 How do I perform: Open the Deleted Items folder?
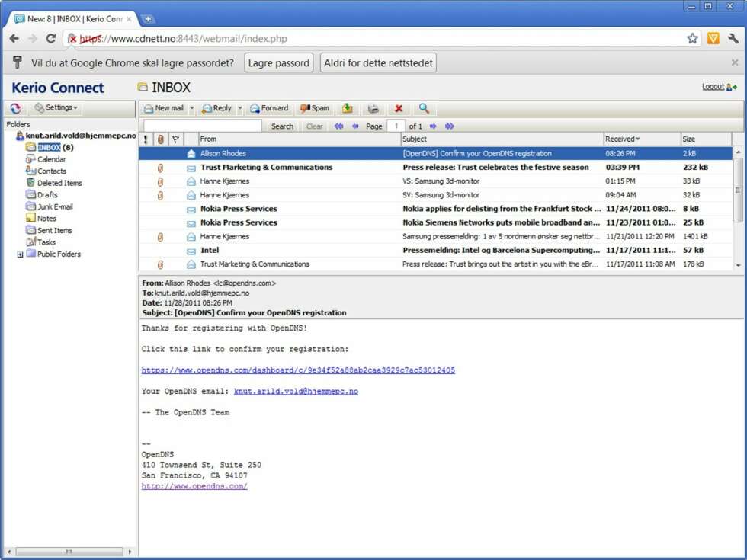click(54, 183)
